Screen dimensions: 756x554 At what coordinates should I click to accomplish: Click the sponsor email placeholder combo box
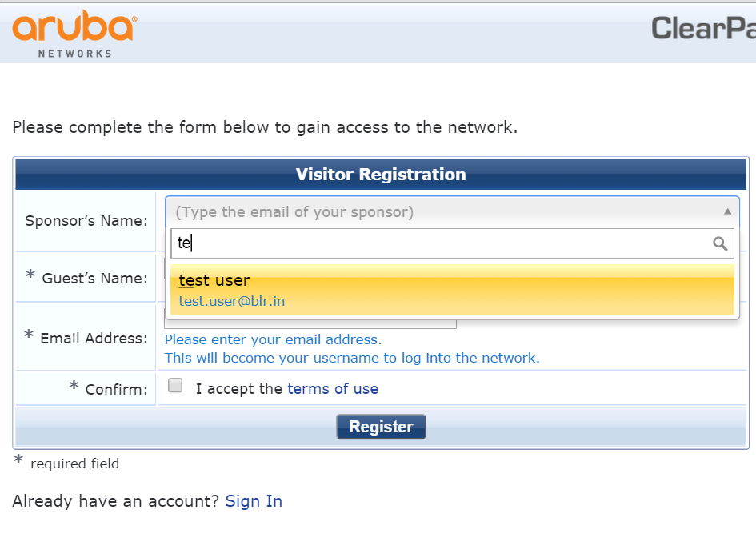pos(452,212)
